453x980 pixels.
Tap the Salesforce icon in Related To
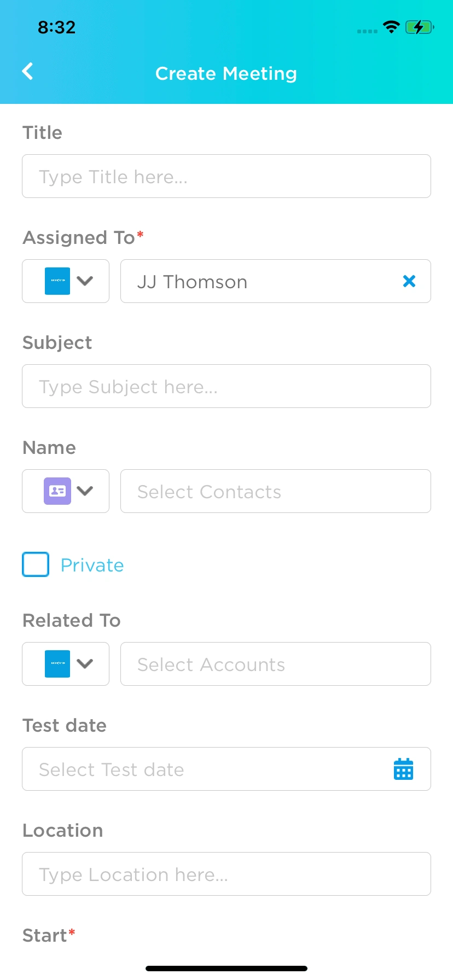click(57, 664)
